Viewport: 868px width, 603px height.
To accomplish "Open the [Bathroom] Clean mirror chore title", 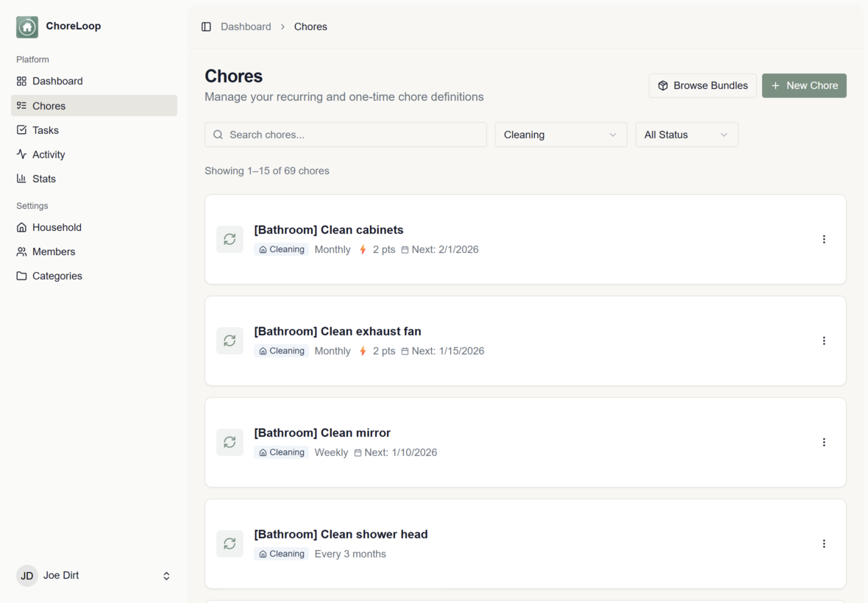I will (x=322, y=433).
